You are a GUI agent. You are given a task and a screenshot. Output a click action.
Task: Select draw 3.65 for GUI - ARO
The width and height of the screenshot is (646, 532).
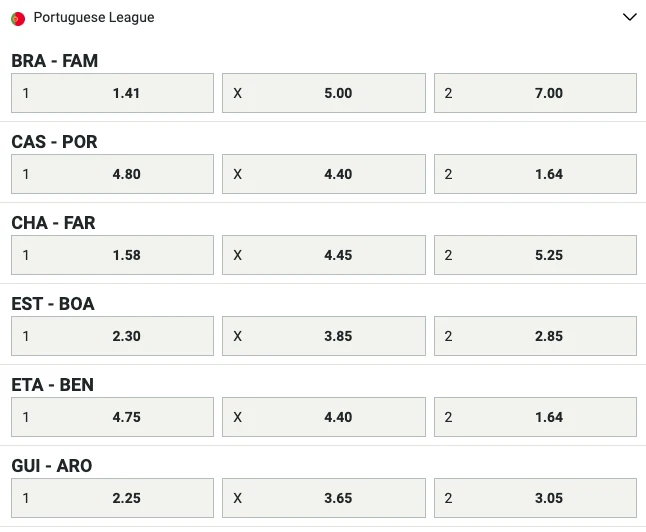(323, 498)
